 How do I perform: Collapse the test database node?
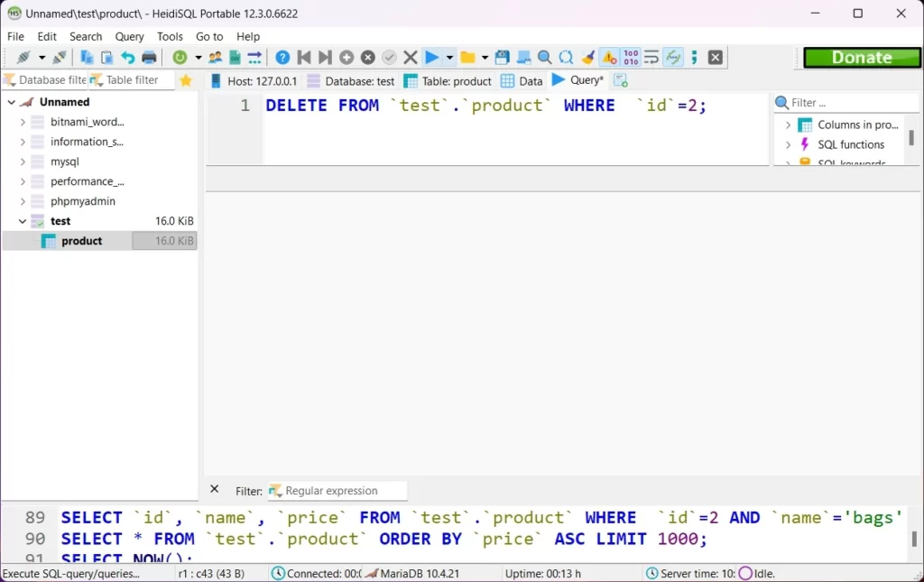click(23, 221)
